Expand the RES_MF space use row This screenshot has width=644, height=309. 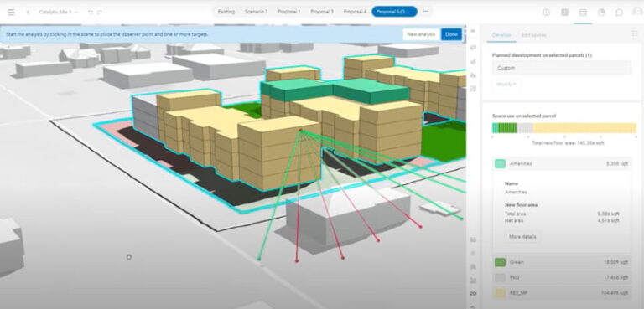point(562,293)
